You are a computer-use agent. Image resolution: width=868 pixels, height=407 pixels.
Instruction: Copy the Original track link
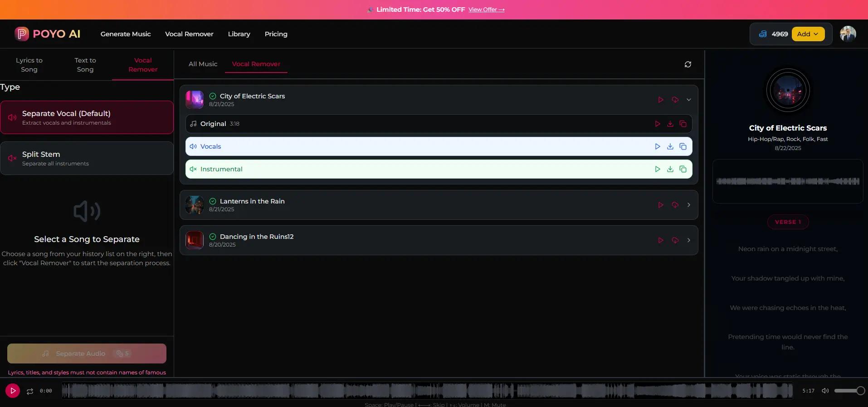click(x=683, y=124)
